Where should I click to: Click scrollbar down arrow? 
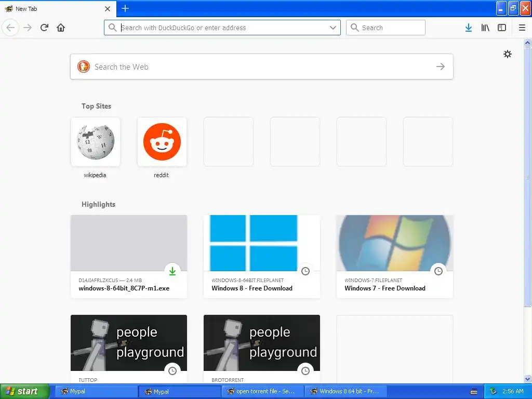(527, 379)
